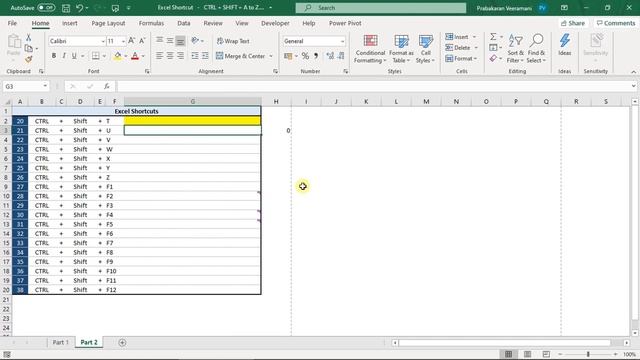The height and width of the screenshot is (360, 640).
Task: Open the Power Pivot tab
Action: click(345, 23)
